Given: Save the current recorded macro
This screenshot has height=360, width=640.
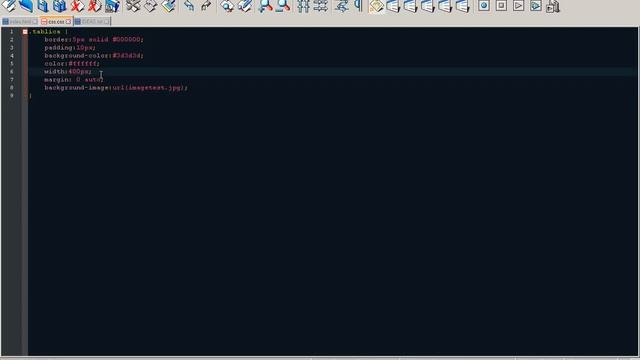Looking at the screenshot, I should pos(553,6).
